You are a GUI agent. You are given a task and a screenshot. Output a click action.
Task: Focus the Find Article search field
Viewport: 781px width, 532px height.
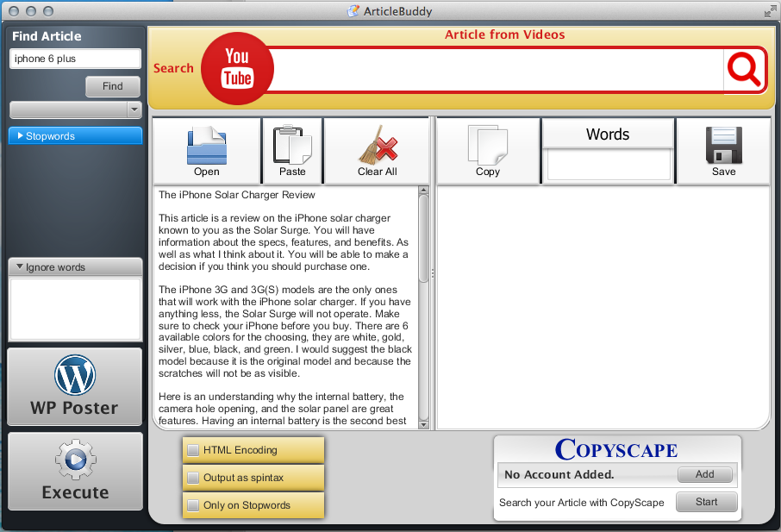point(75,59)
